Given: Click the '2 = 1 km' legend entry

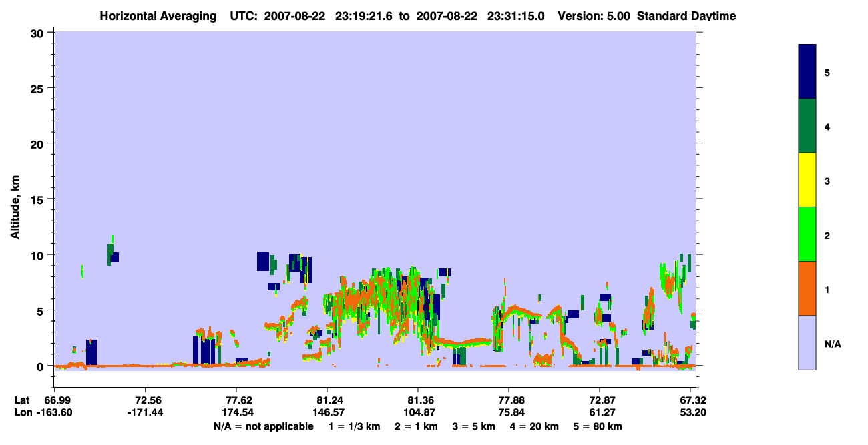Looking at the screenshot, I should [x=416, y=426].
